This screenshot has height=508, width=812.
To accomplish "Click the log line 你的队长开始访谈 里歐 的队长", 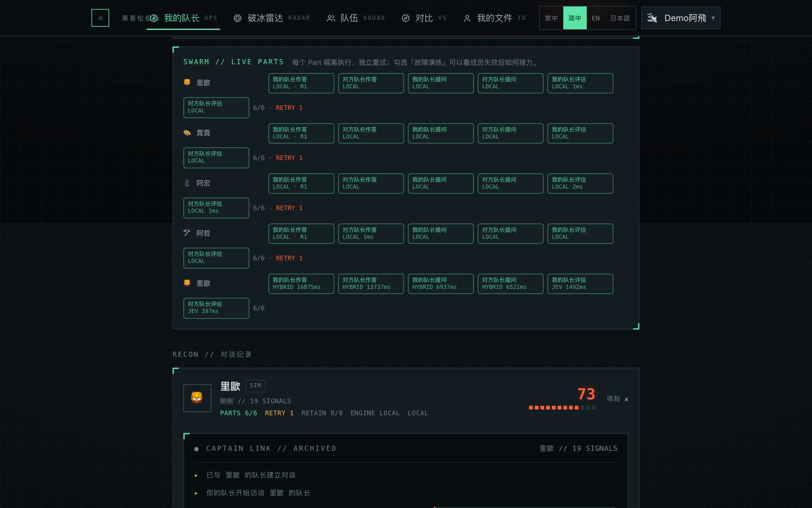I will 258,493.
